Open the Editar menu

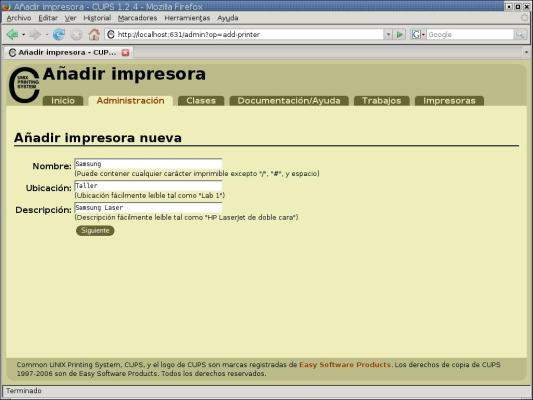[x=48, y=18]
